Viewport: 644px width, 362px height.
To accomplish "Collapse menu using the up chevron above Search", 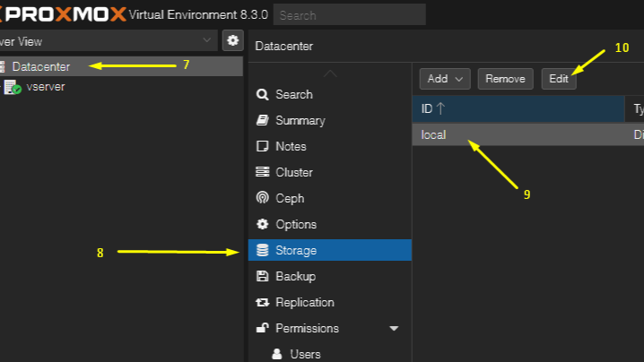I will [x=330, y=73].
